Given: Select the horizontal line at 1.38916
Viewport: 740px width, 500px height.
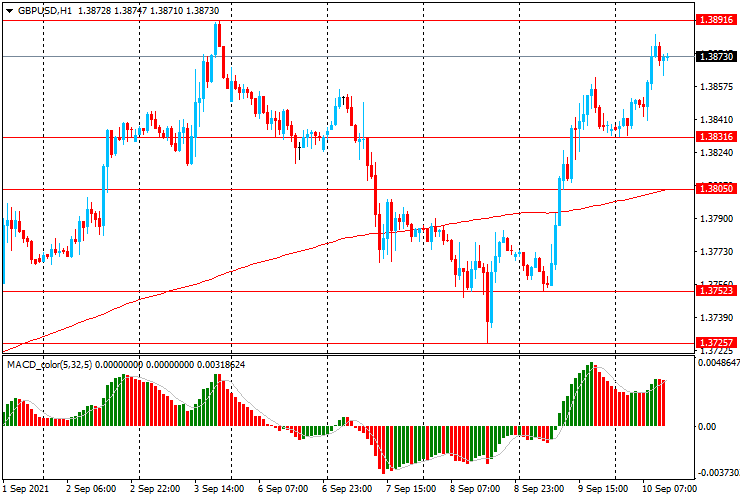Looking at the screenshot, I should (x=348, y=21).
